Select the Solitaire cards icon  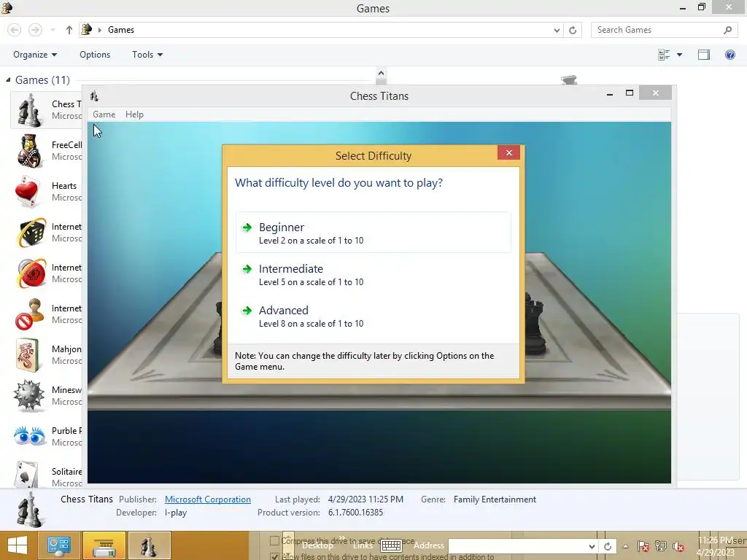pos(27,474)
